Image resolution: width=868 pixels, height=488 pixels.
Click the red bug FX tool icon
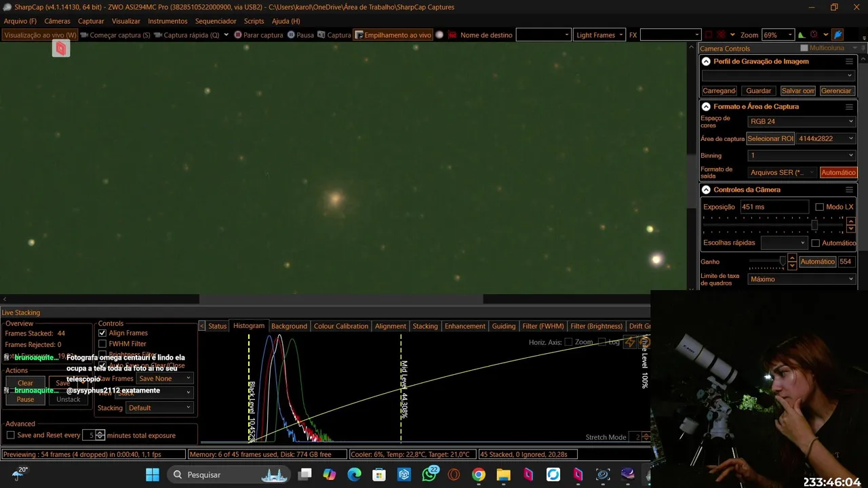(722, 35)
